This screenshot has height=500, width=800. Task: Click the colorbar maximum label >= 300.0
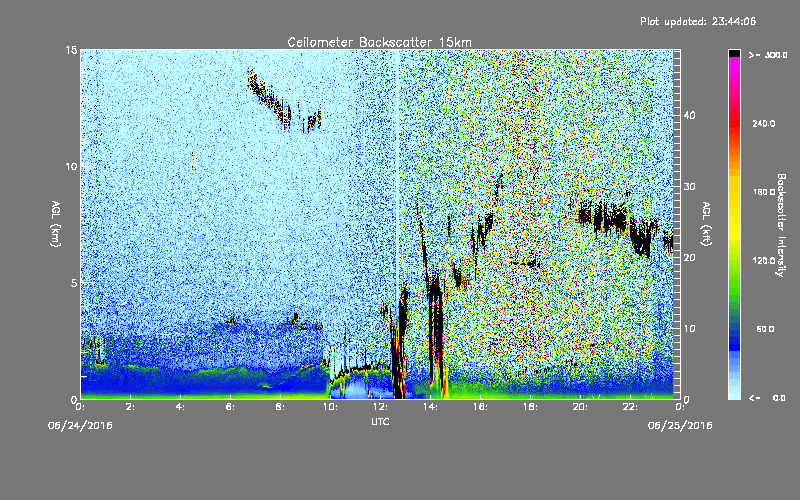(x=768, y=55)
